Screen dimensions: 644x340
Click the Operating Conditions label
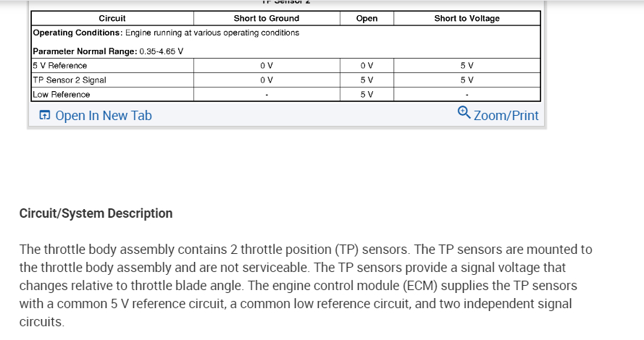[78, 33]
